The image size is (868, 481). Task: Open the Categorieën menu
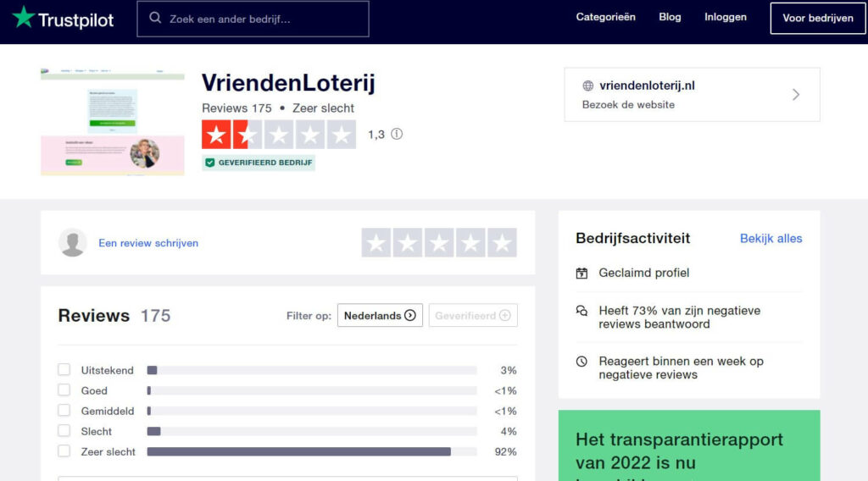(x=605, y=17)
